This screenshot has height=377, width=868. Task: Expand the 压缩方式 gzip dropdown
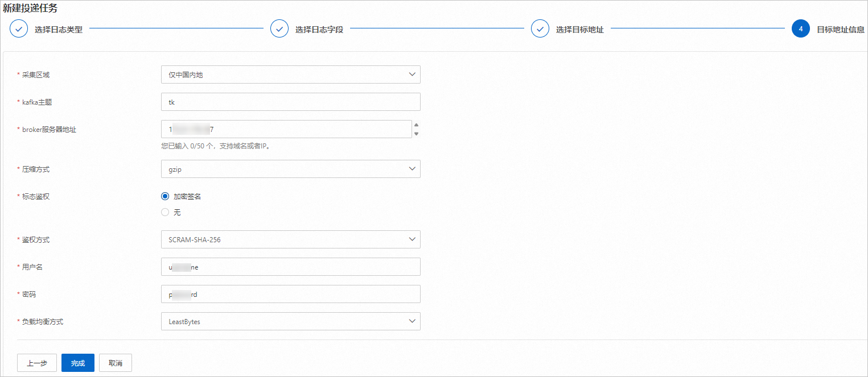click(x=290, y=169)
